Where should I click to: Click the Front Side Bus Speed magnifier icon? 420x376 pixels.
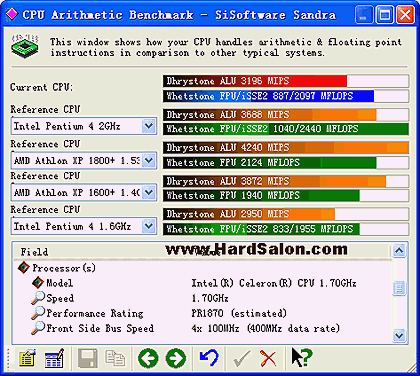38,328
